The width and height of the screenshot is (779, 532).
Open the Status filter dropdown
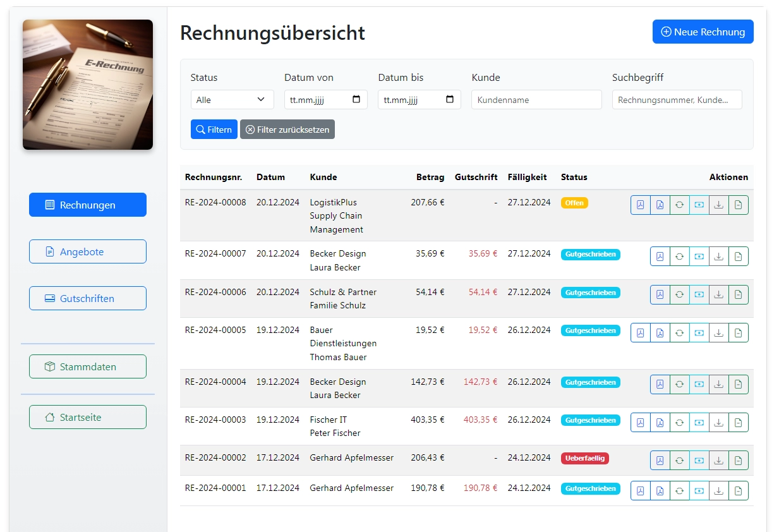click(x=232, y=99)
